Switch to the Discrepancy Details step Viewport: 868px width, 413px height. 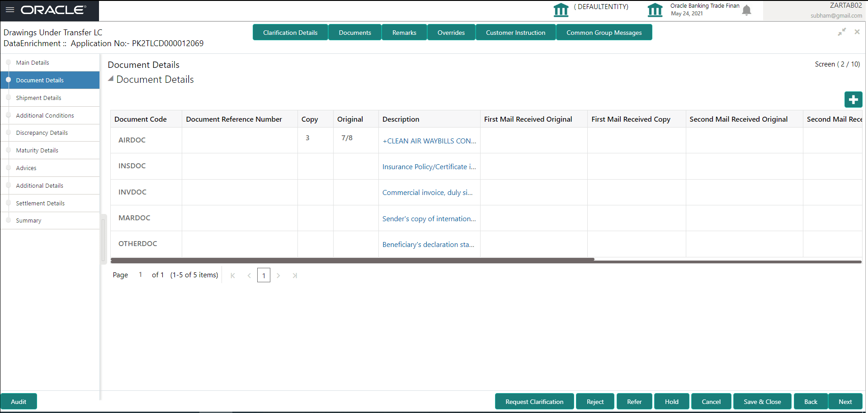click(42, 133)
